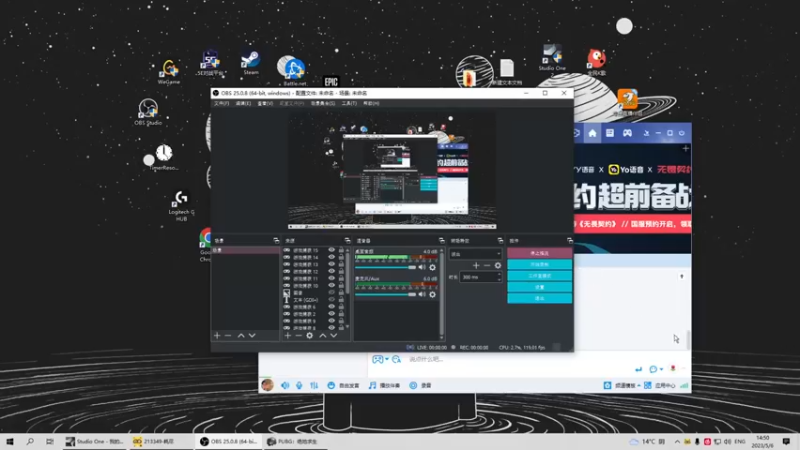Click the pink top button in OBS Controls
The width and height of the screenshot is (800, 450).
(x=539, y=253)
